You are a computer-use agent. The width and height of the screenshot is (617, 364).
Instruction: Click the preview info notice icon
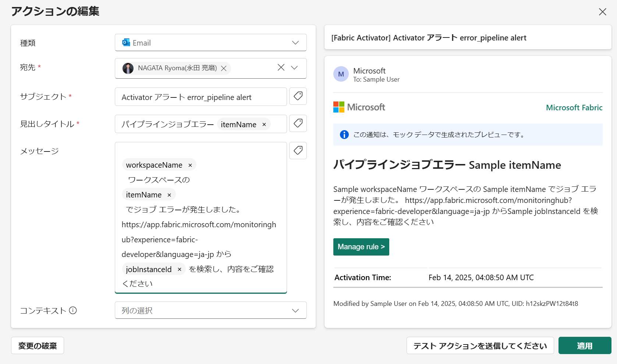coord(344,135)
